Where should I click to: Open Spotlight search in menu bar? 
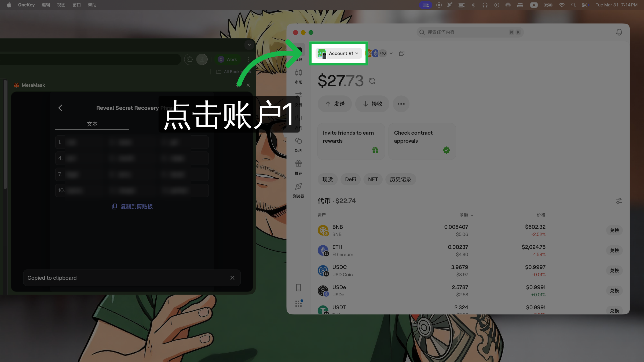[573, 5]
